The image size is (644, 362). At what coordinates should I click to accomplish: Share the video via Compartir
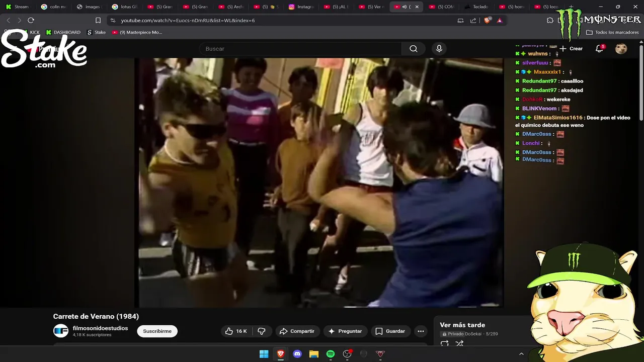coord(297,331)
